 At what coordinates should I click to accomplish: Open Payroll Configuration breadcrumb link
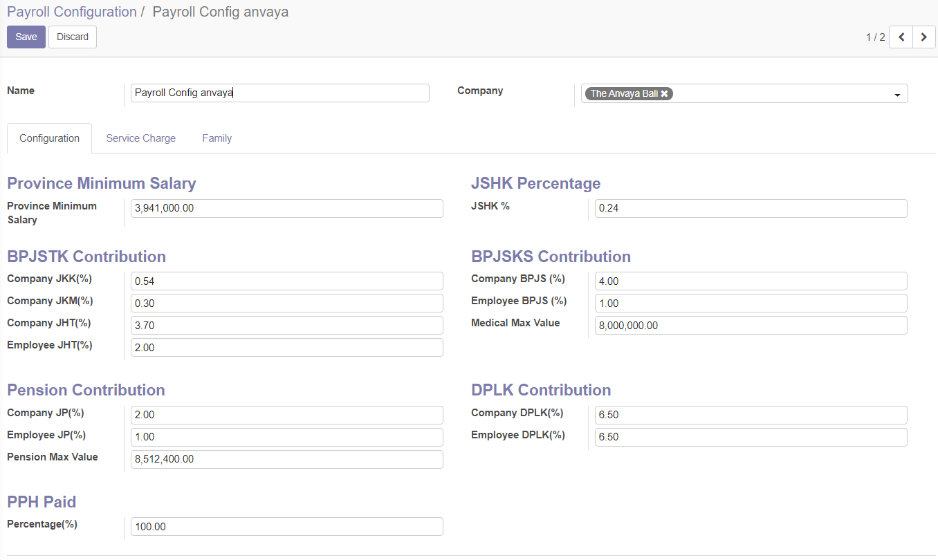click(x=72, y=12)
